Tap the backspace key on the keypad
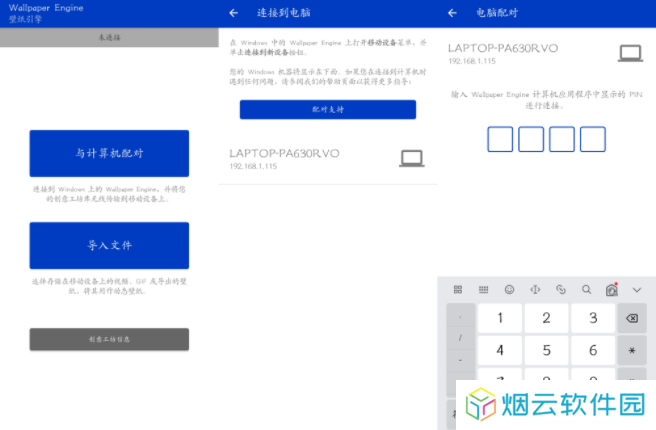The height and width of the screenshot is (430, 656). (632, 318)
